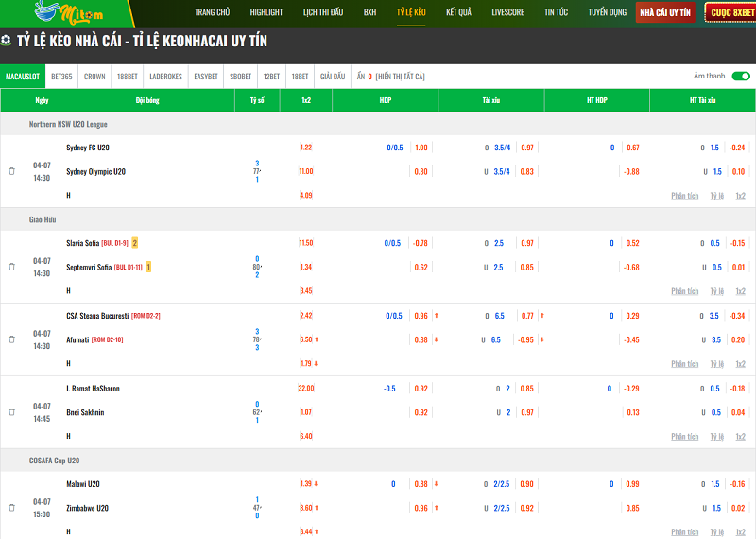Click Afumati team name
Image resolution: width=756 pixels, height=539 pixels.
click(x=77, y=339)
